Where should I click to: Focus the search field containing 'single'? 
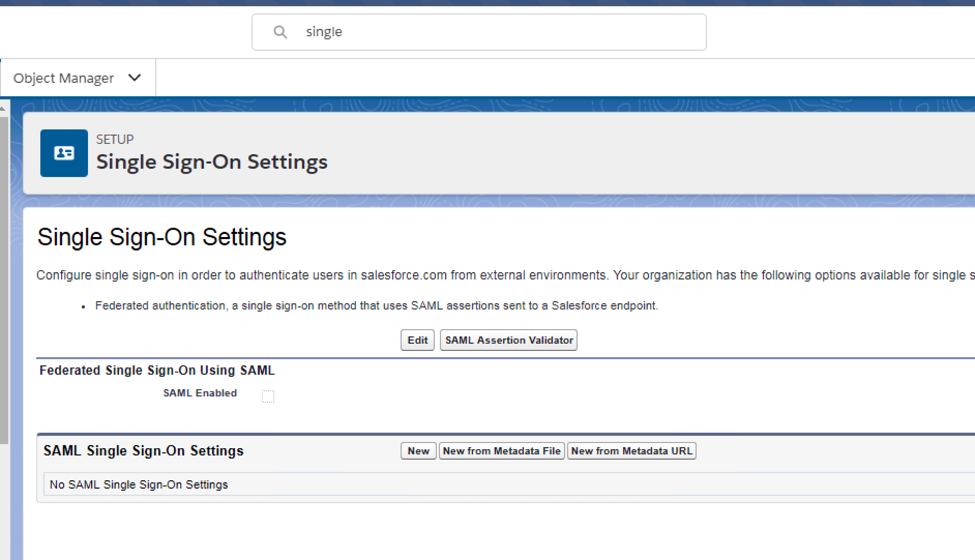click(479, 32)
